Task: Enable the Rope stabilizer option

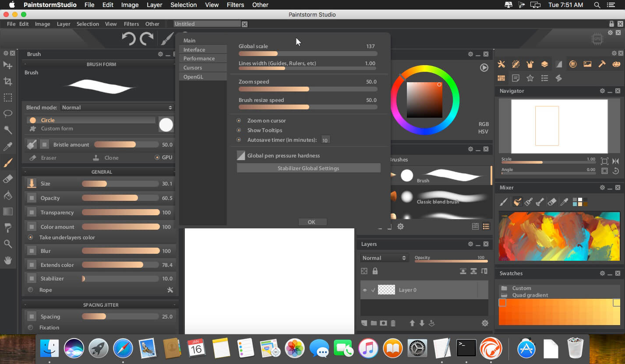Action: (x=31, y=290)
